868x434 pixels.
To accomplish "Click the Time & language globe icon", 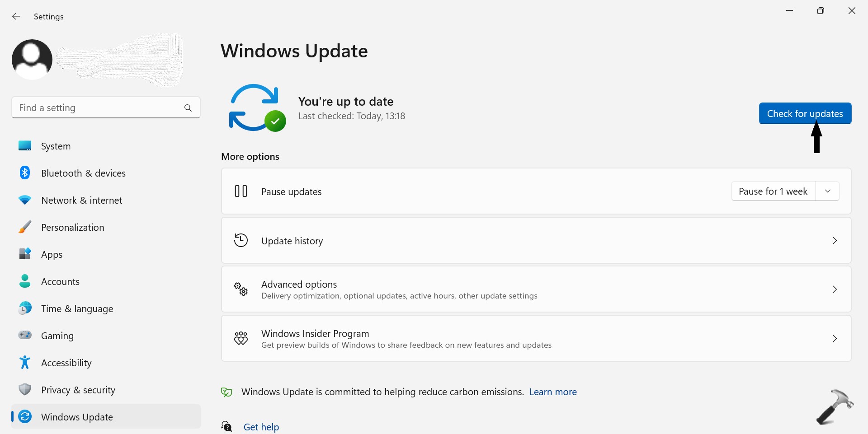I will pyautogui.click(x=25, y=308).
